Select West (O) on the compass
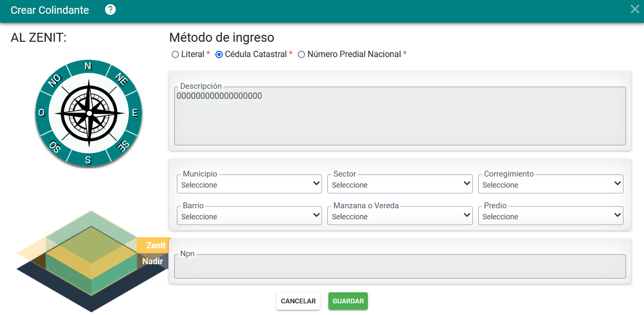 42,113
